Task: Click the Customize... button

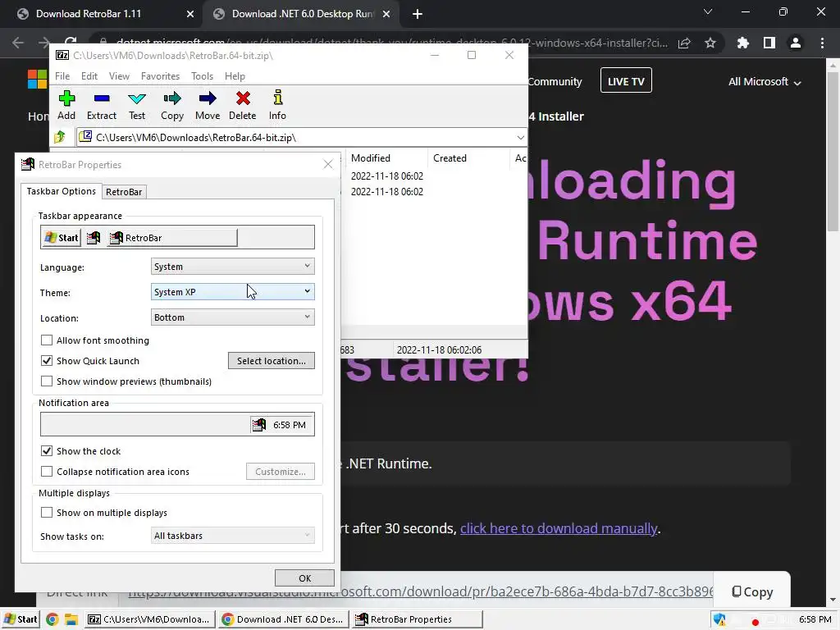Action: [281, 472]
